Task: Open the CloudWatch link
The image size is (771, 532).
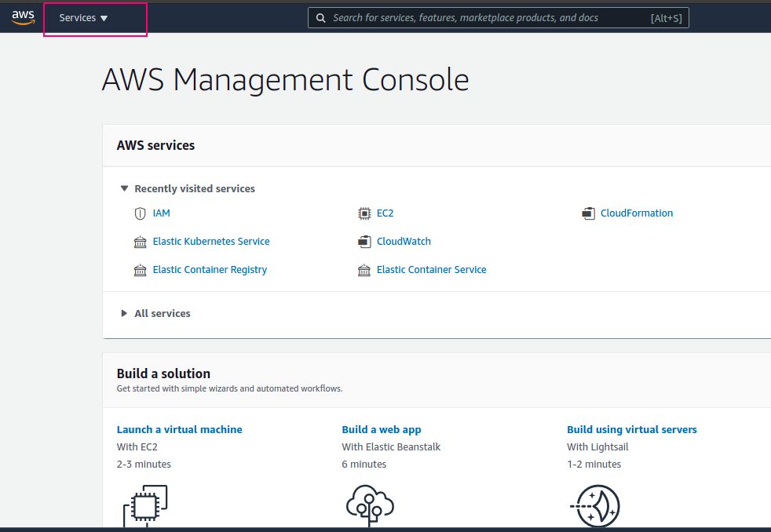Action: 404,241
